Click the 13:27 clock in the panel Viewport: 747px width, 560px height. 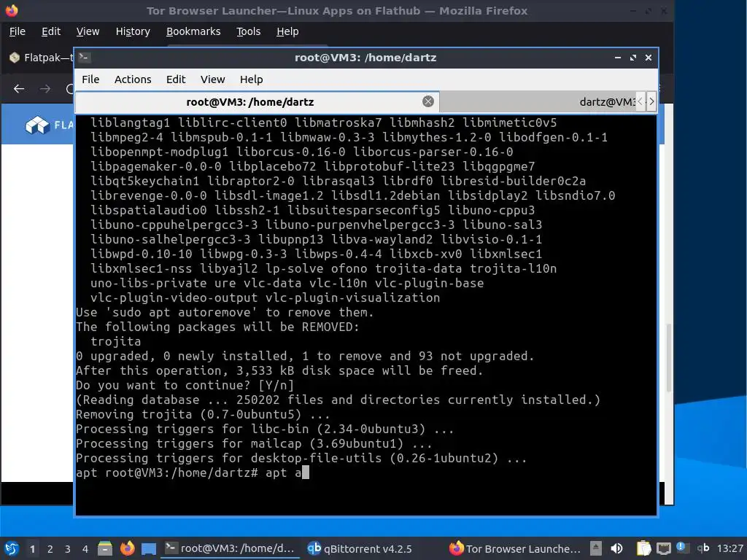[x=729, y=548]
